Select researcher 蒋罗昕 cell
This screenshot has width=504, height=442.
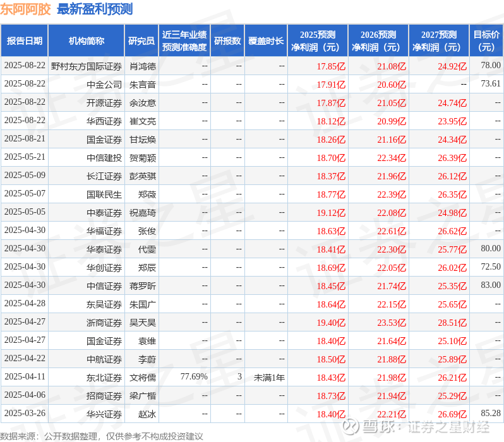coord(143,287)
